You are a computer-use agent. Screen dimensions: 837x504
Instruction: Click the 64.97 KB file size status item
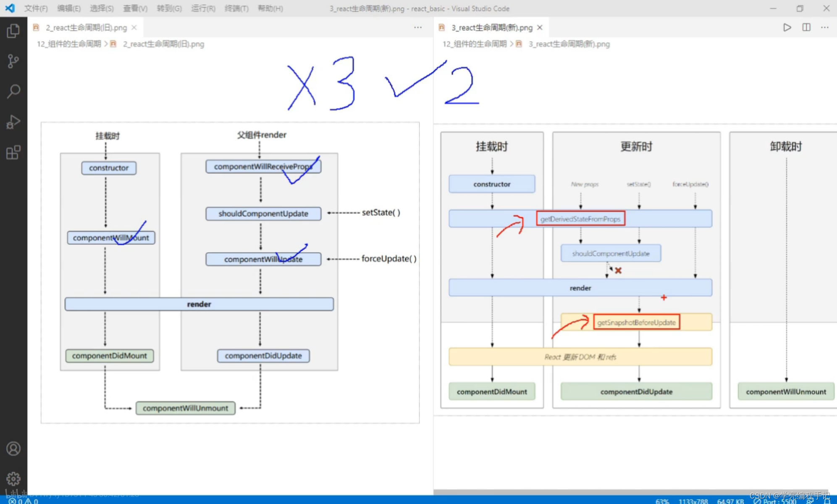point(731,501)
